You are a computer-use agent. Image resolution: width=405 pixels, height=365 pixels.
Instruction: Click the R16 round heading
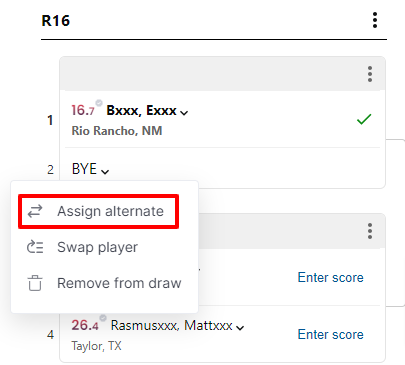pos(56,21)
